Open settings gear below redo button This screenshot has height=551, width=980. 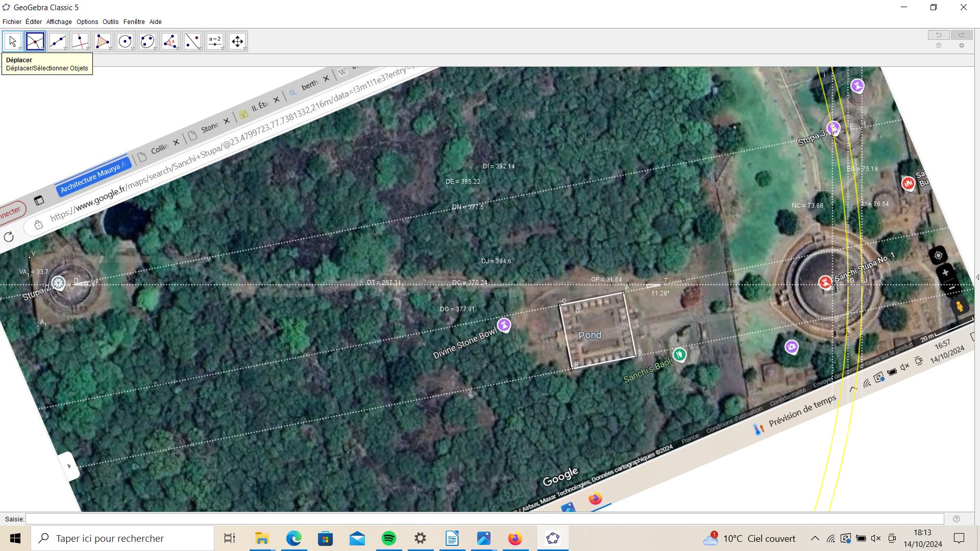coord(961,46)
